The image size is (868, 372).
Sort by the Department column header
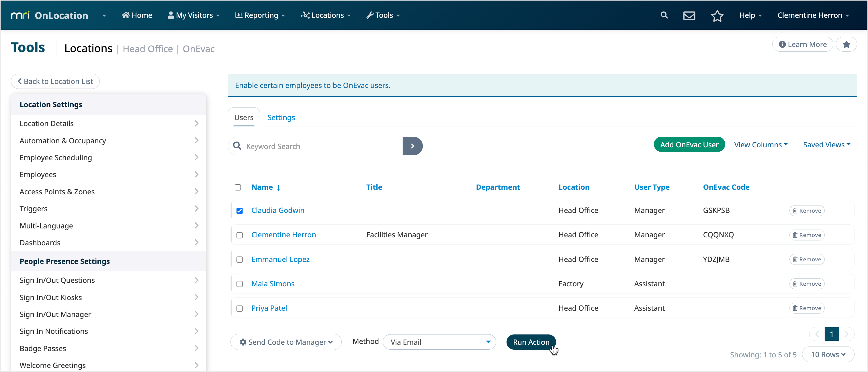tap(498, 187)
